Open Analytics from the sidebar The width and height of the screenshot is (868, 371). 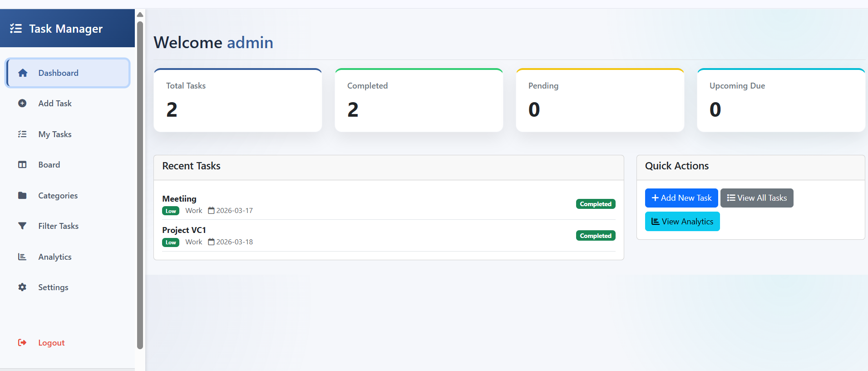pos(68,257)
